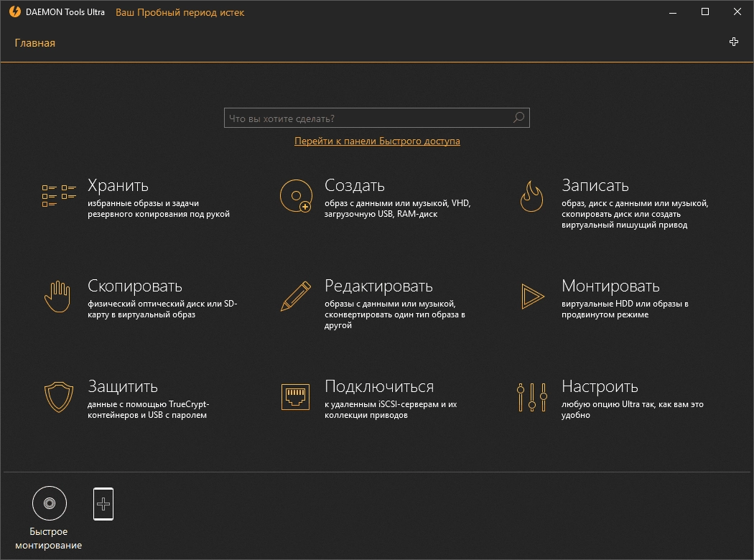The height and width of the screenshot is (560, 754).
Task: Click the description mentioning резервного копирования
Action: click(x=158, y=209)
